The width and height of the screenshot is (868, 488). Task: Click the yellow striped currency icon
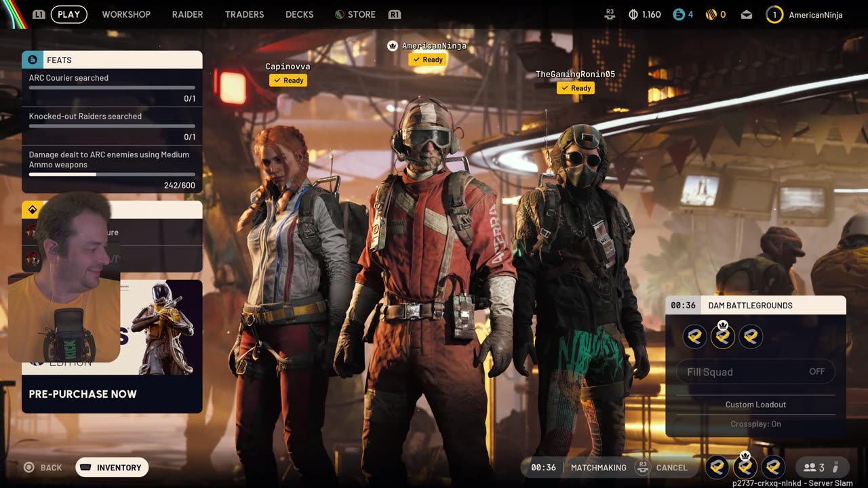[711, 14]
